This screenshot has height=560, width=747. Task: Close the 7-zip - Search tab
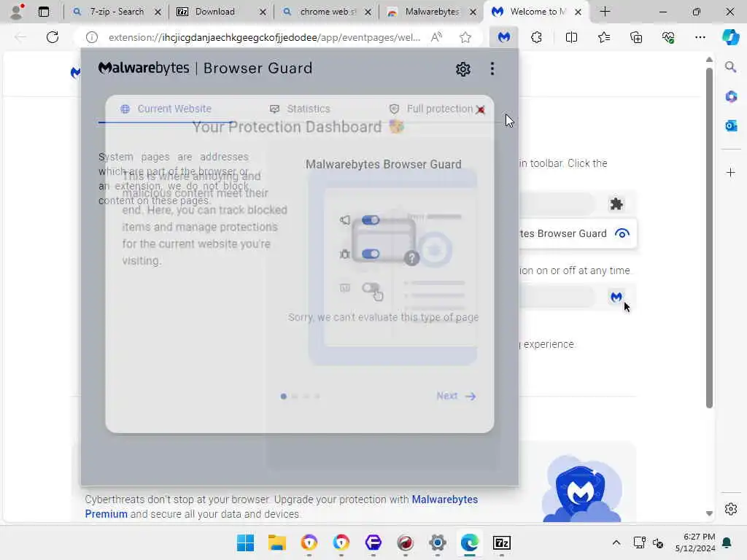[158, 12]
